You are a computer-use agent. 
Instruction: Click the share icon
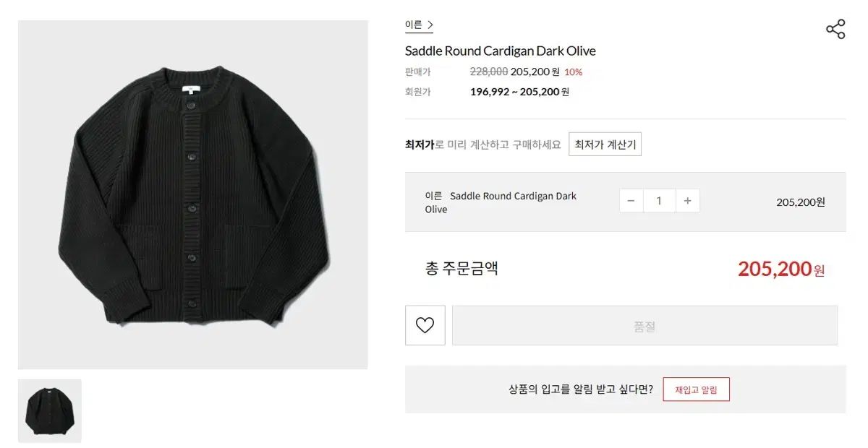[835, 30]
